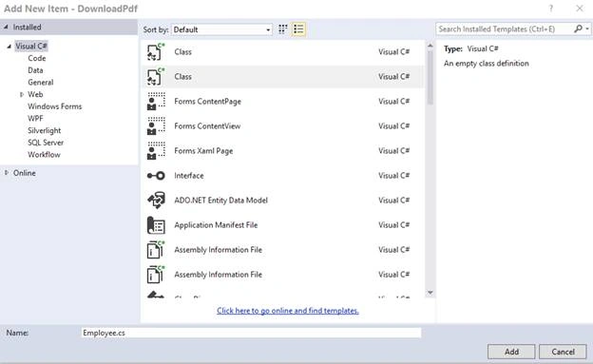This screenshot has width=593, height=364.
Task: Select the Silverlight category
Action: click(x=45, y=130)
